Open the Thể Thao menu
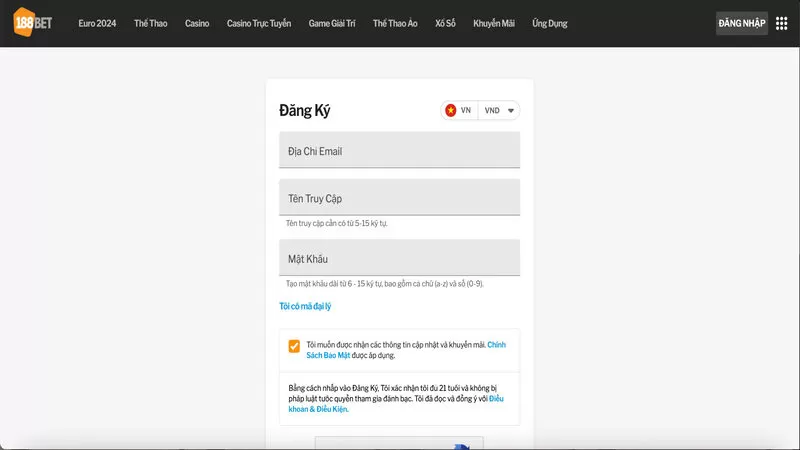The image size is (800, 450). 151,23
